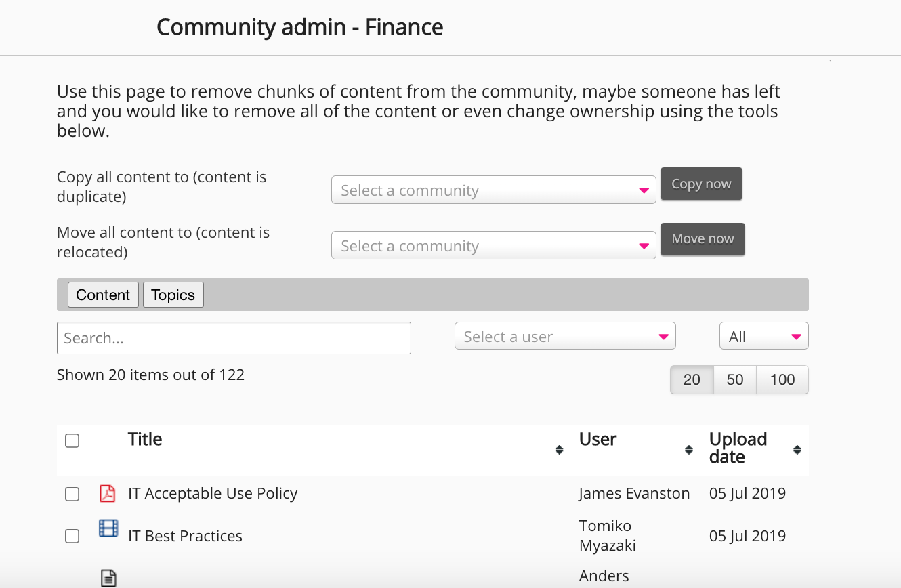Select the IT Best Practices row checkbox
The width and height of the screenshot is (901, 588).
pos(72,537)
